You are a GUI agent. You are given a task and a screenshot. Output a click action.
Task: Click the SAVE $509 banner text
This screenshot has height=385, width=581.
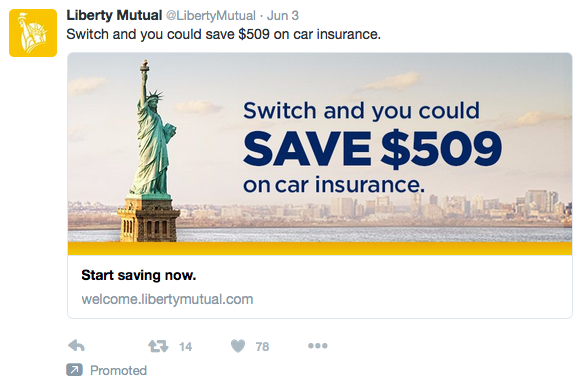(372, 149)
